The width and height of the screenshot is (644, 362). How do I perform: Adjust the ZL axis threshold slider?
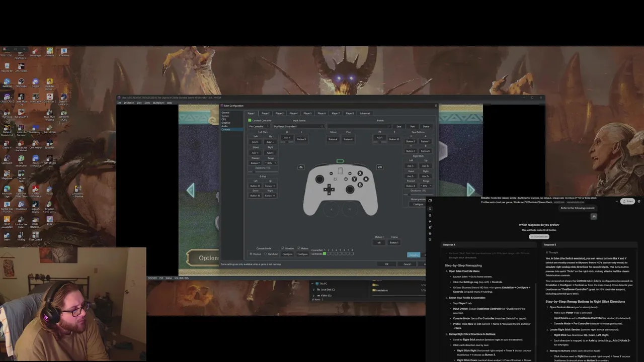click(287, 142)
